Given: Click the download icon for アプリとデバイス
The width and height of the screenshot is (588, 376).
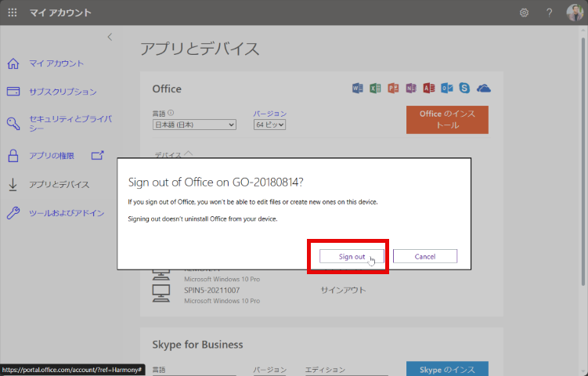Looking at the screenshot, I should pos(13,184).
